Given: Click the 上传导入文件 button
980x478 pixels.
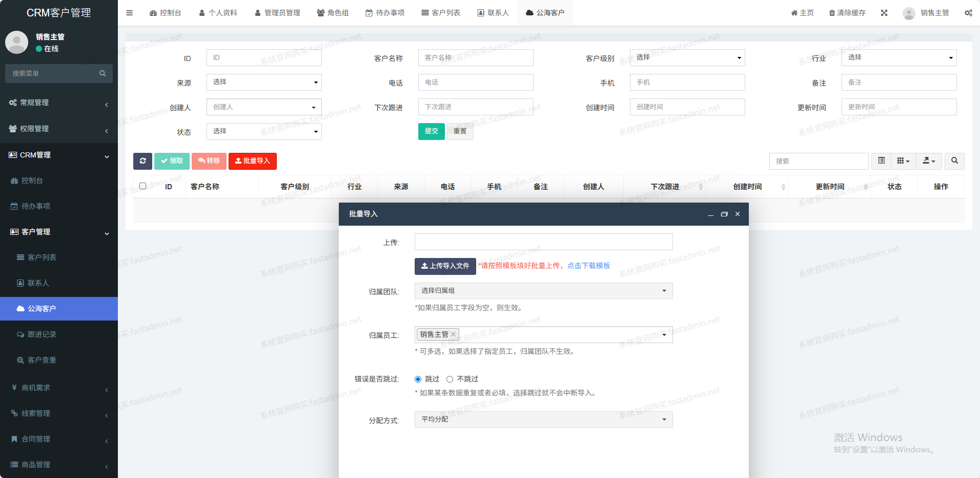Looking at the screenshot, I should point(445,266).
